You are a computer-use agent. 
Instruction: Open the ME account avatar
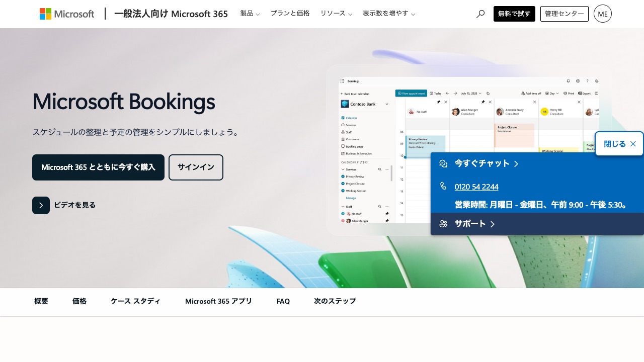[x=603, y=14]
